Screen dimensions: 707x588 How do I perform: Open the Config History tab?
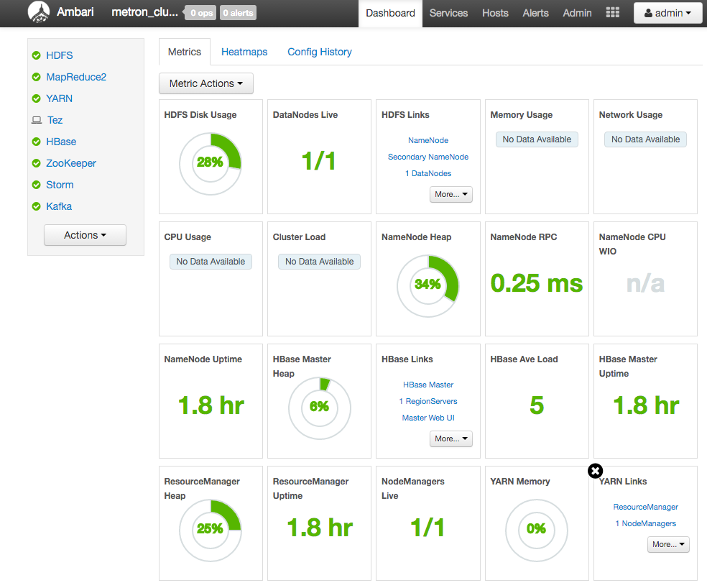coord(319,52)
